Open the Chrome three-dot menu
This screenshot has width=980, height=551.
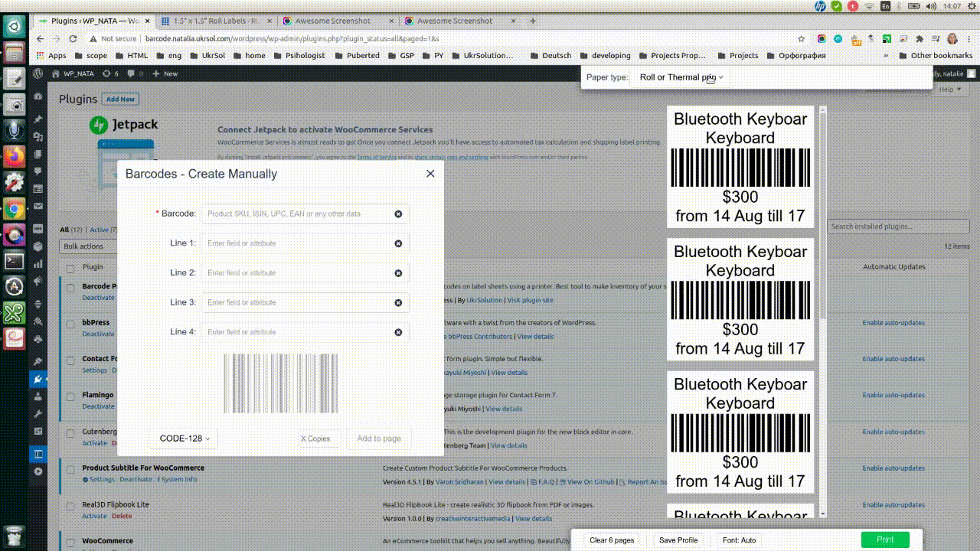click(969, 38)
